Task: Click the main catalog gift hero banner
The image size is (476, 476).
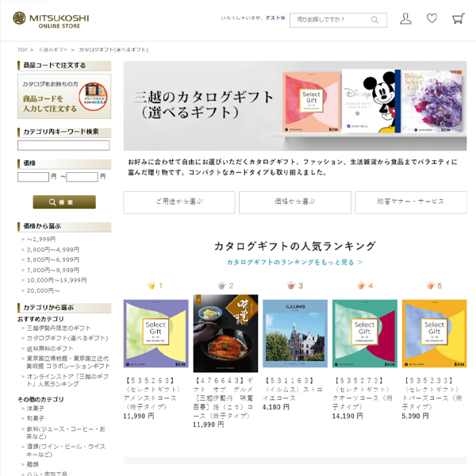Action: point(295,106)
